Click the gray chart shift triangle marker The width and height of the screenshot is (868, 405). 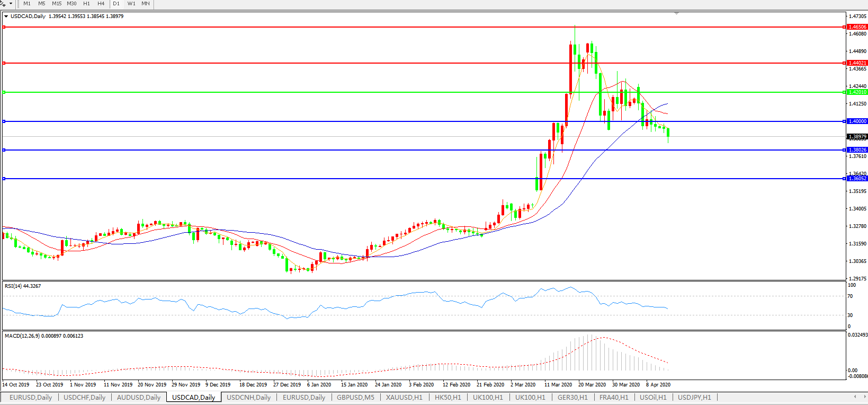click(x=676, y=13)
